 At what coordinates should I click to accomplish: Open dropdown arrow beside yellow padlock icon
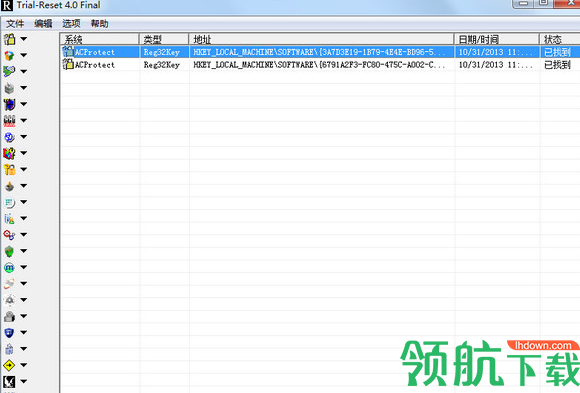23,39
